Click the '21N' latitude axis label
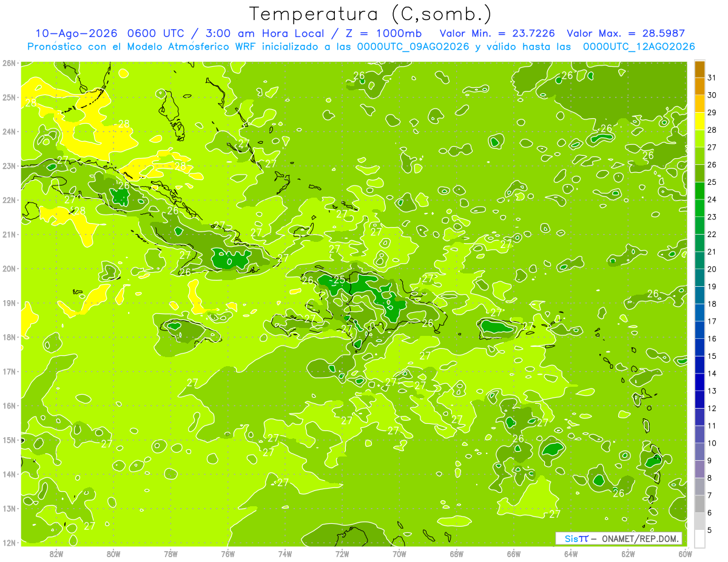Screen dimensions: 728x562 [x=8, y=235]
